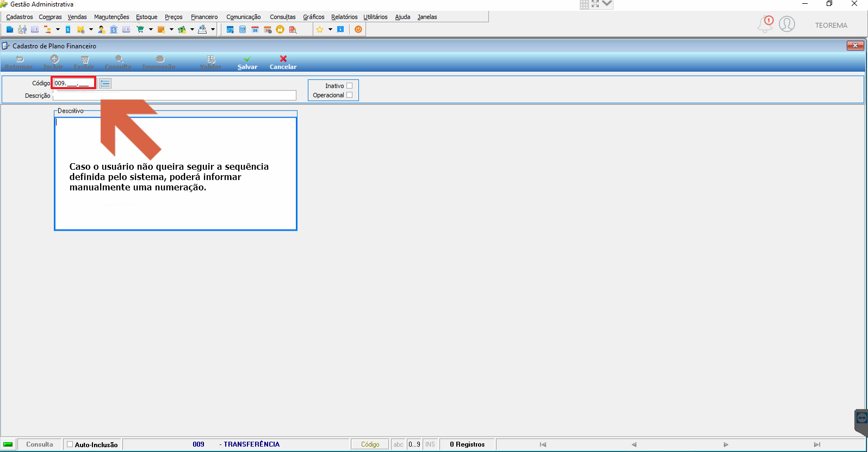Open the orange package toolbar icon
This screenshot has height=452, width=868.
click(x=161, y=29)
